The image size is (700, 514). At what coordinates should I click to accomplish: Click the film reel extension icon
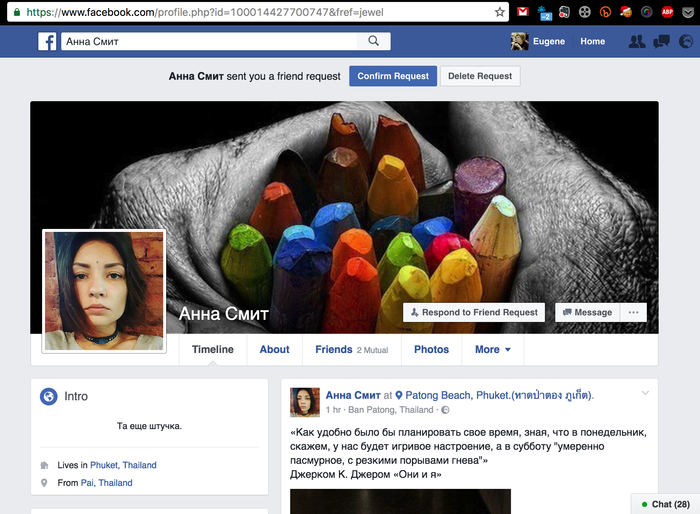[585, 12]
